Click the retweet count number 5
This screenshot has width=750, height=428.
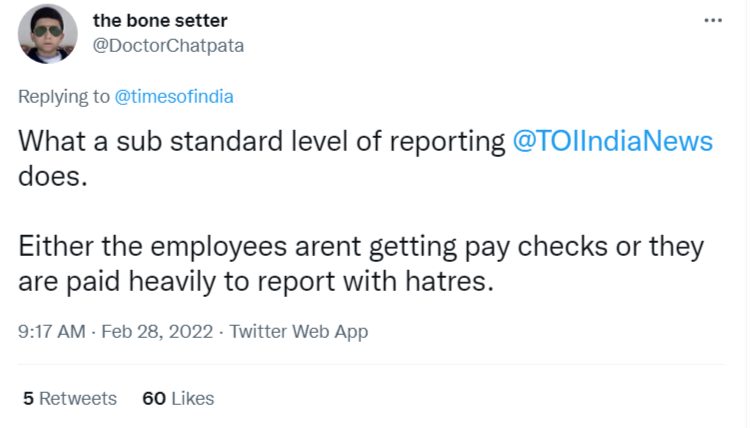(x=28, y=398)
